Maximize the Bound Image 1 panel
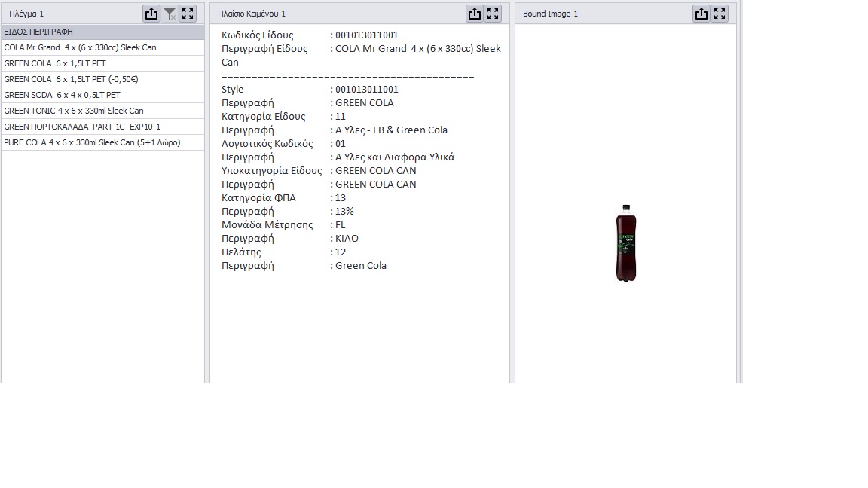The image size is (868, 488). [720, 14]
